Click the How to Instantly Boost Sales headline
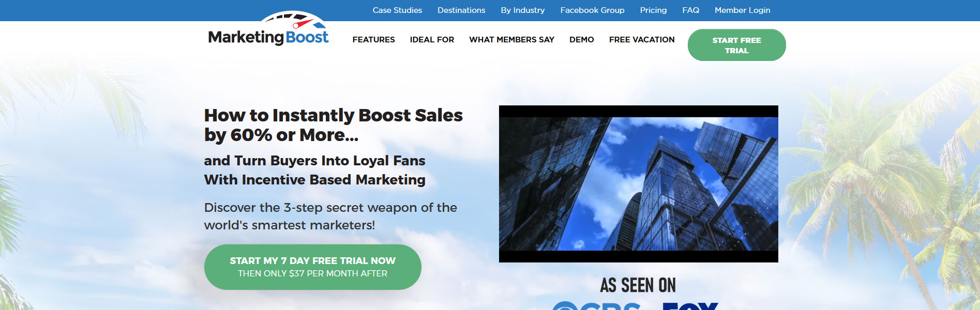 (333, 125)
